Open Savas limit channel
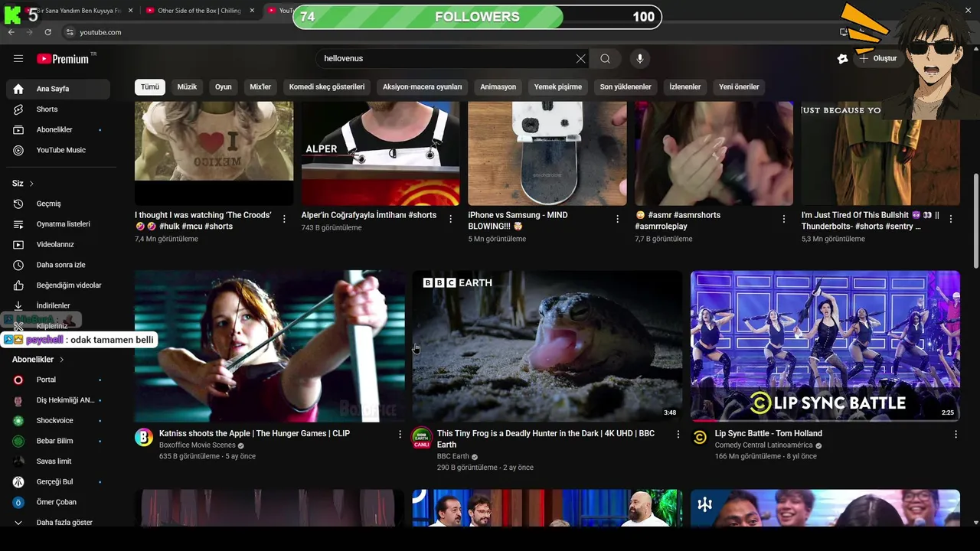The width and height of the screenshot is (980, 551). pyautogui.click(x=58, y=461)
